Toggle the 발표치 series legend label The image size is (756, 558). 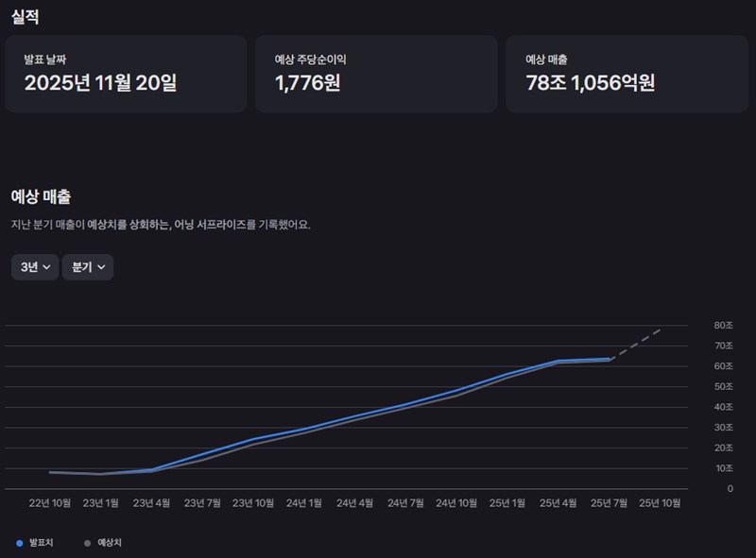click(42, 543)
